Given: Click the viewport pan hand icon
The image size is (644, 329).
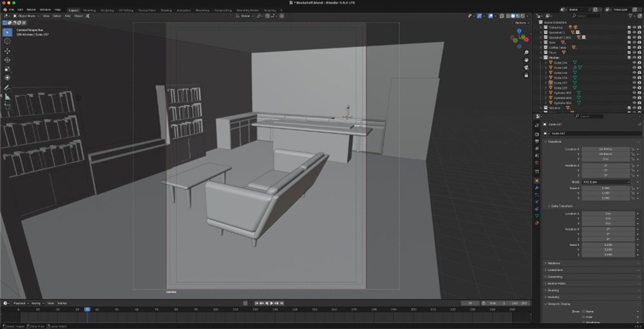Looking at the screenshot, I should tap(526, 60).
